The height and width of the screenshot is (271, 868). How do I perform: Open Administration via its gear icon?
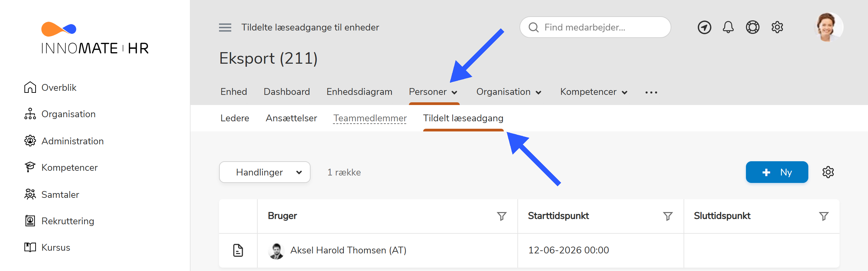pos(31,141)
